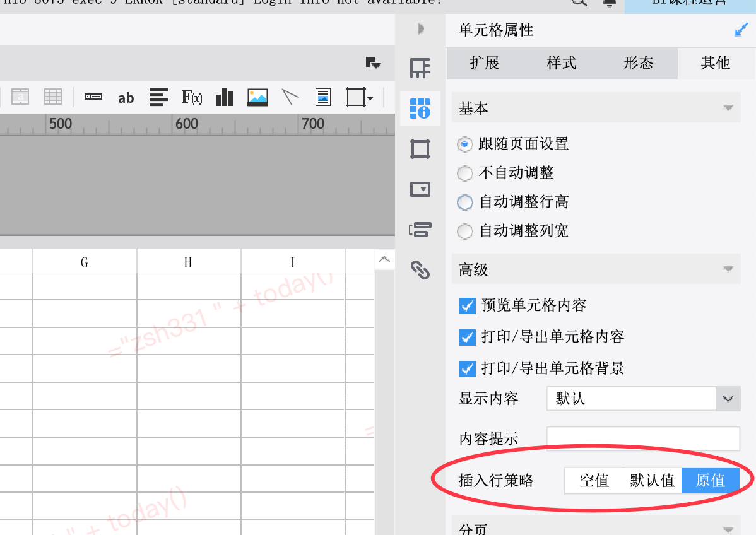
Task: Open the widget settings dropdown-box sidebar icon
Action: point(420,189)
